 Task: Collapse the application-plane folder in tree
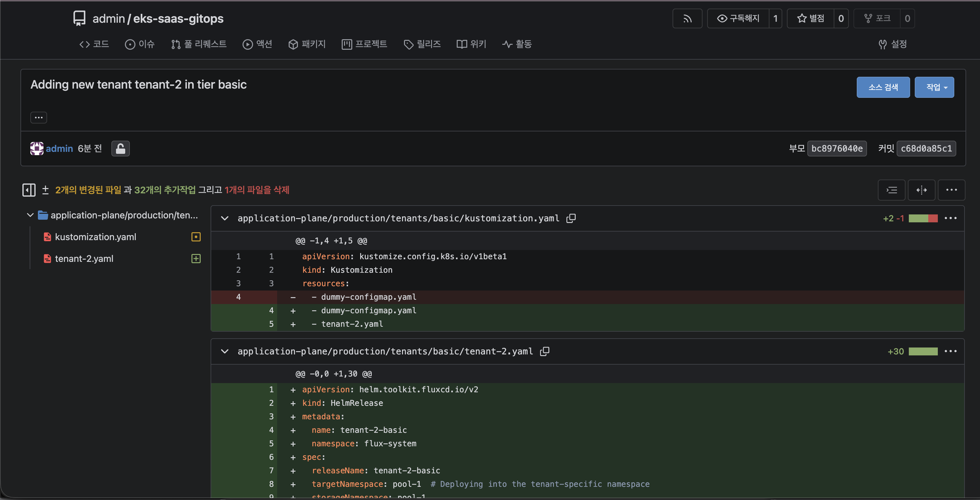tap(30, 215)
